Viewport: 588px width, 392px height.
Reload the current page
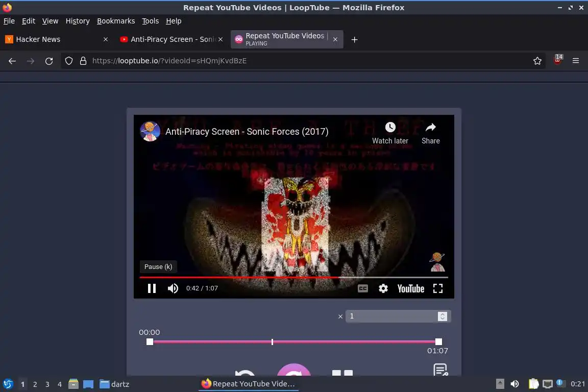pyautogui.click(x=49, y=61)
